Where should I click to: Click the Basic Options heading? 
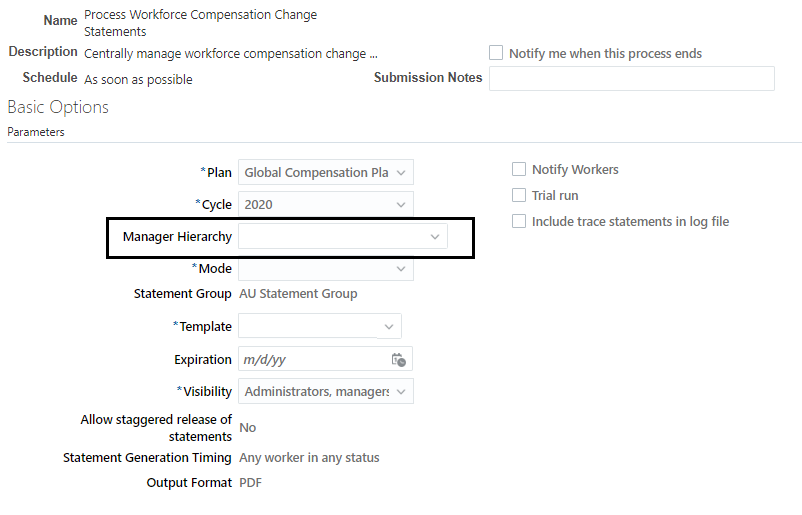click(58, 107)
